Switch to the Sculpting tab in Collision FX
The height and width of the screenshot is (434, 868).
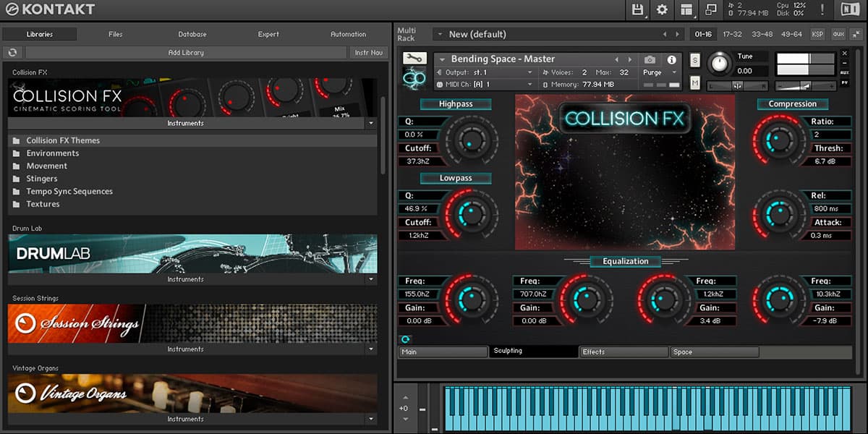point(533,351)
